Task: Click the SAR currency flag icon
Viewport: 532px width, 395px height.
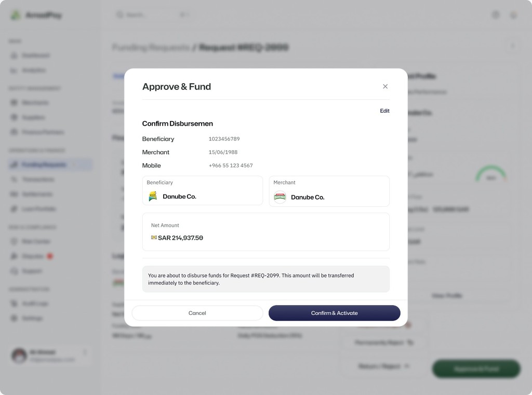Action: coord(154,238)
